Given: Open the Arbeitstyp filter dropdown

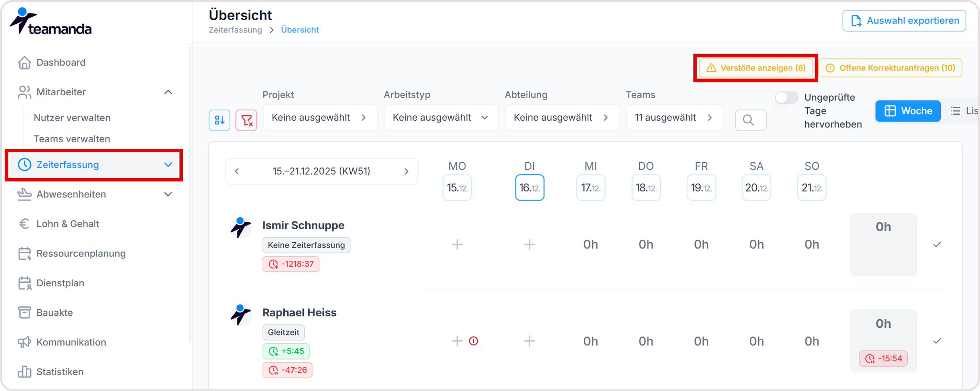Looking at the screenshot, I should click(441, 118).
